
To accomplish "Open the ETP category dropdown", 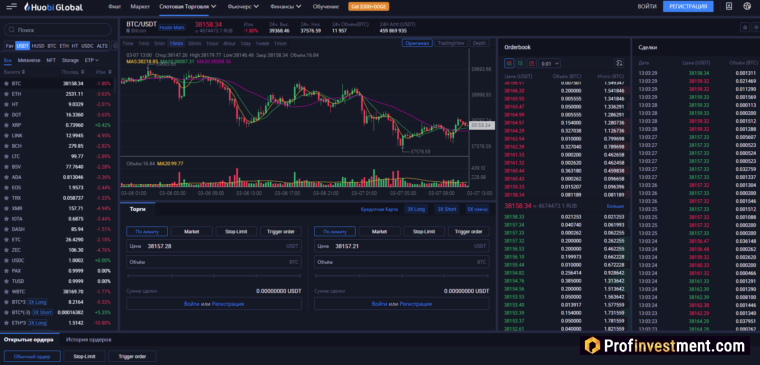I will point(91,61).
